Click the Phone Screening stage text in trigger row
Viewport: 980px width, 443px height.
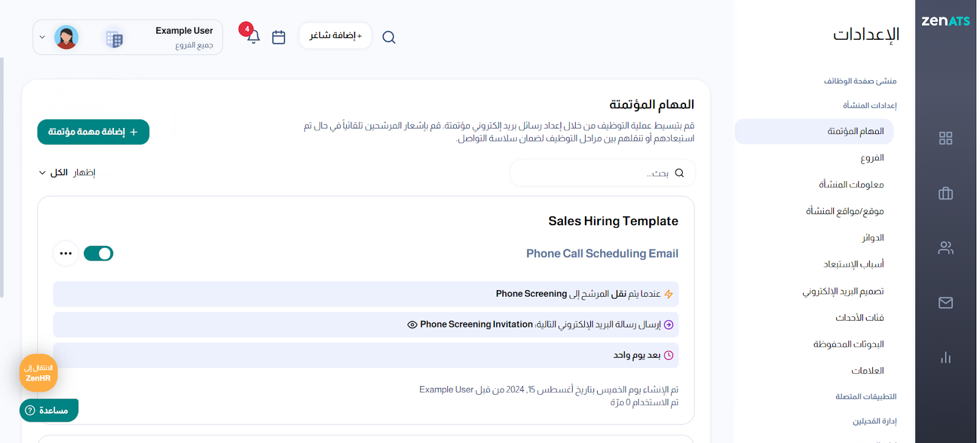tap(532, 294)
